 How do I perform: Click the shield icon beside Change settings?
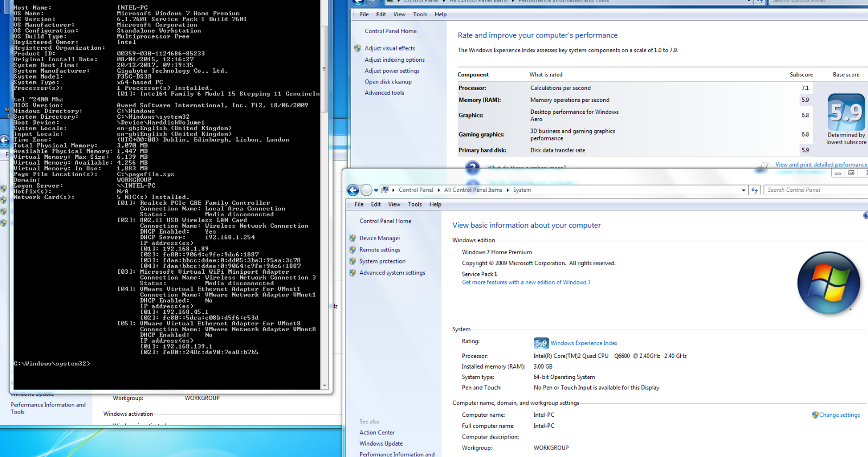pyautogui.click(x=815, y=415)
